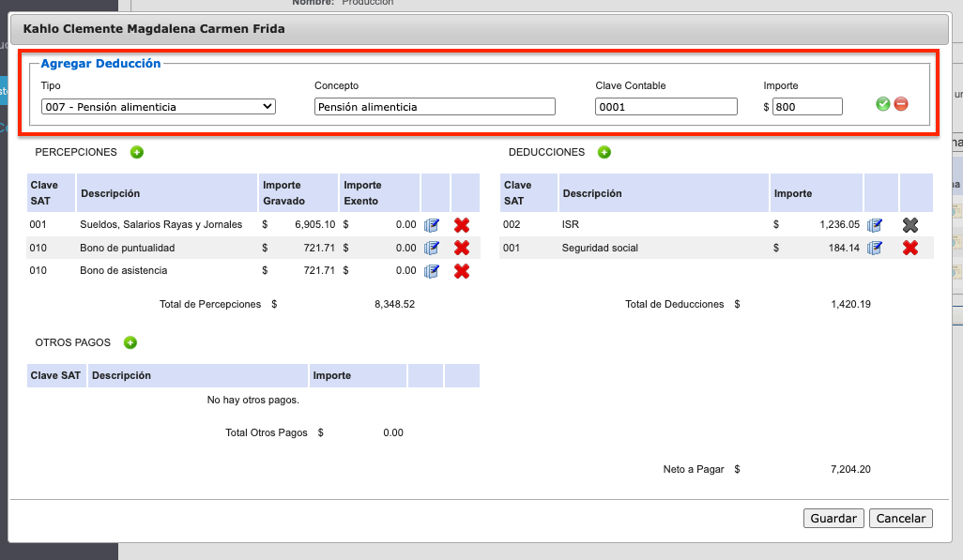Edit the Bono de asistencia row
The image size is (963, 560).
pos(432,271)
